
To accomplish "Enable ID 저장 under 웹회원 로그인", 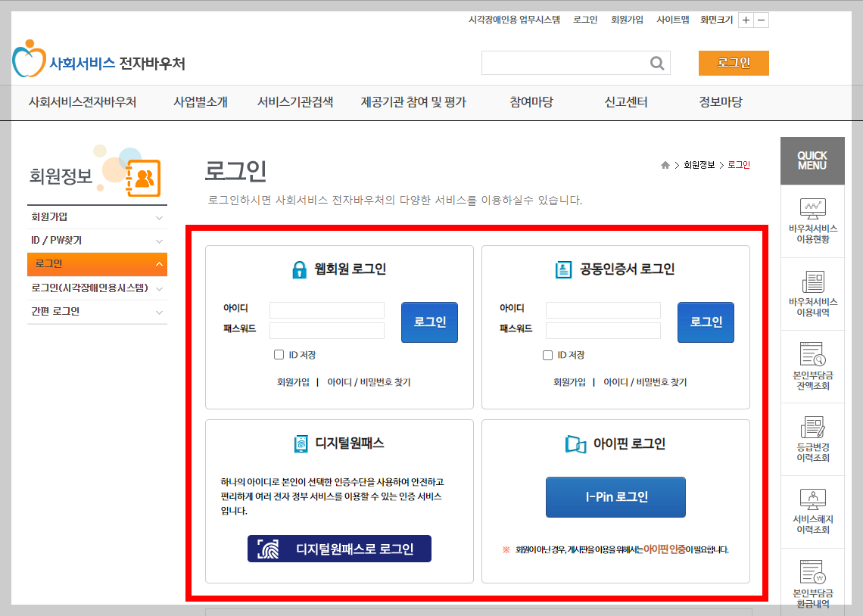I will [x=279, y=354].
